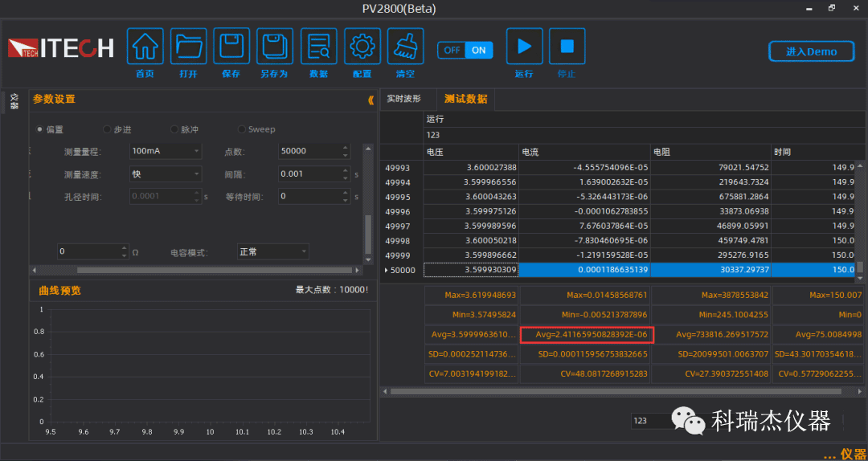Click the Max=3.619948693 voltage statistic
The height and width of the screenshot is (461, 868).
pyautogui.click(x=471, y=296)
